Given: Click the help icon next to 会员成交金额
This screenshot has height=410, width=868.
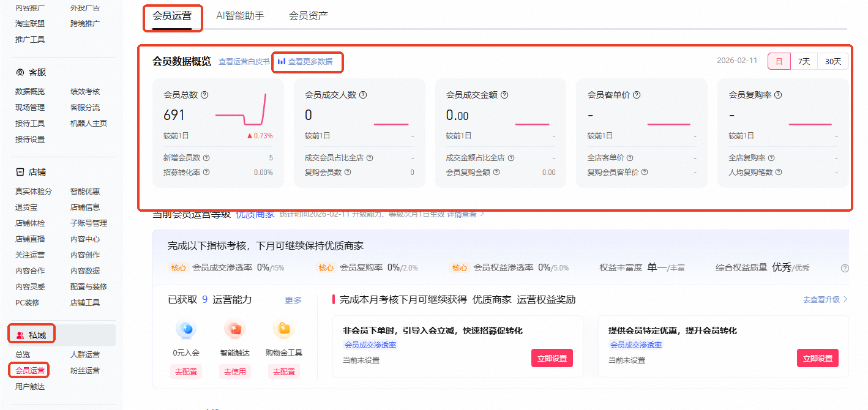Looking at the screenshot, I should [x=504, y=95].
